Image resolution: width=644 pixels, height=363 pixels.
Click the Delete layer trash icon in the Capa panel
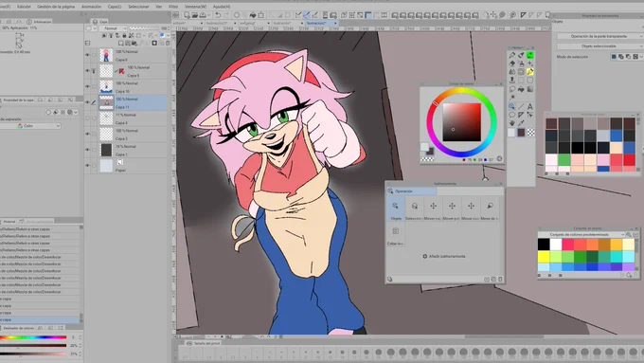[x=168, y=44]
